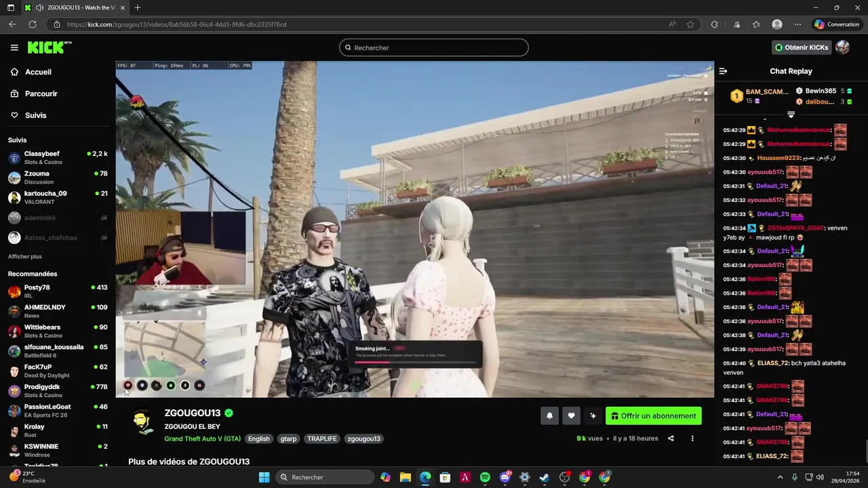Toggle notifications bell for ZGOUGOU13
Image resolution: width=868 pixels, height=488 pixels.
click(549, 416)
